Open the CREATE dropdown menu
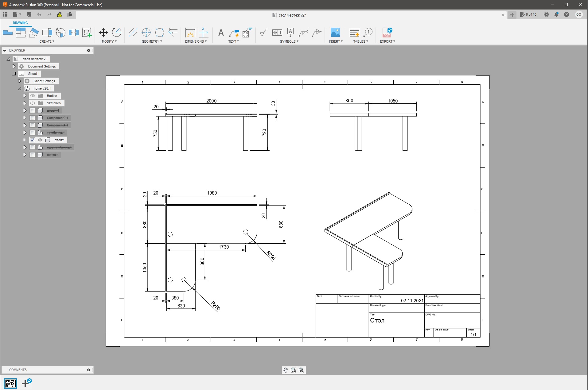588x390 pixels. (47, 41)
